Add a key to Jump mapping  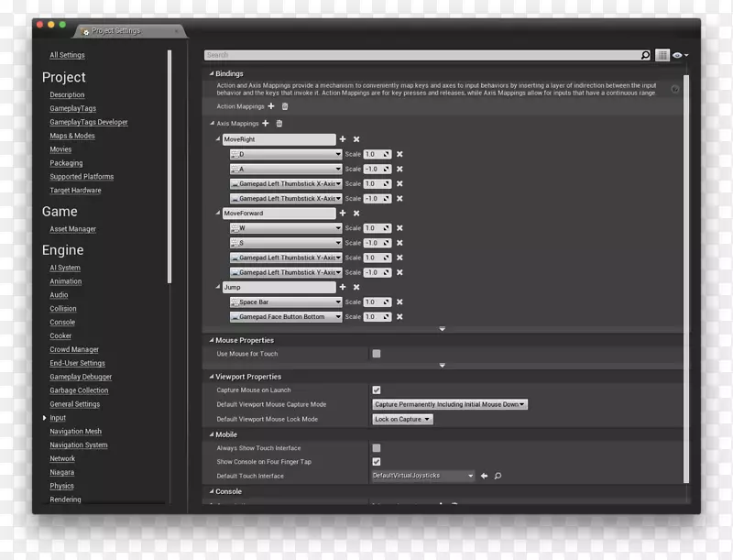tap(343, 287)
